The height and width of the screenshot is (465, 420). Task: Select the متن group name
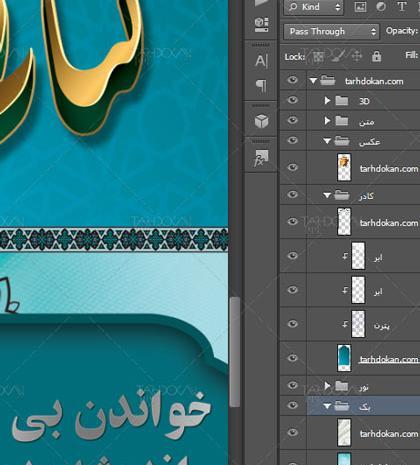coord(366,122)
